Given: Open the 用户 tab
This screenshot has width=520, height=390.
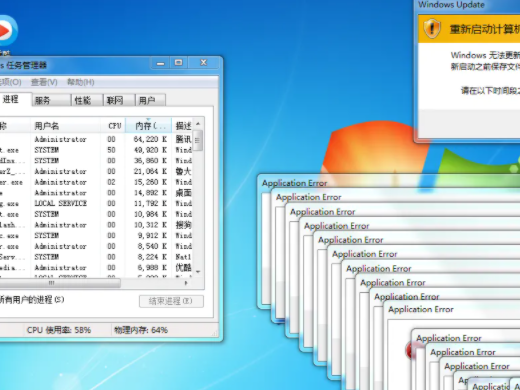Looking at the screenshot, I should coord(150,100).
